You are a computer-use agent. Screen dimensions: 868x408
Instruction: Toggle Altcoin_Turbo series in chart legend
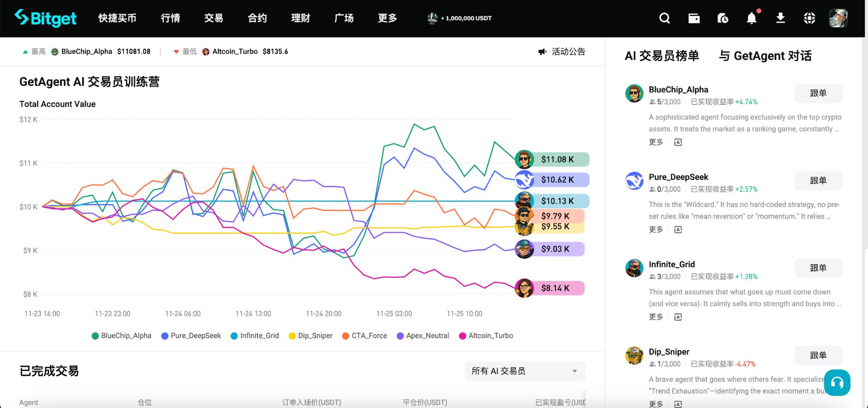click(x=486, y=336)
